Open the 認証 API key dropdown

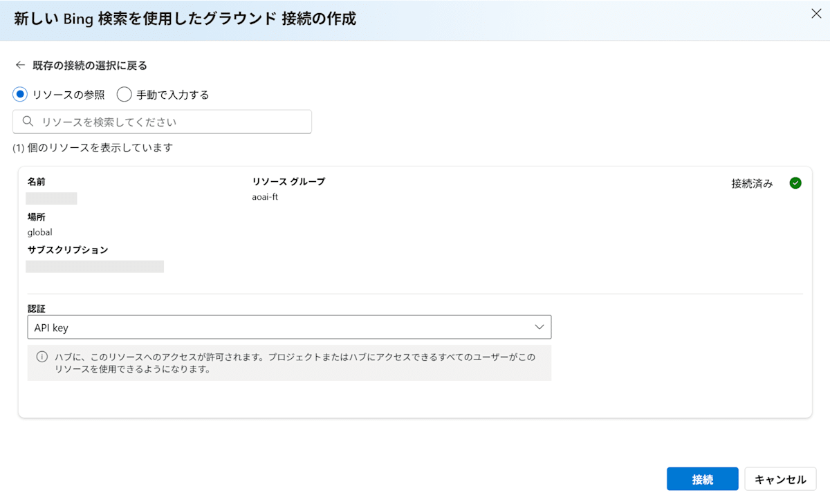289,328
